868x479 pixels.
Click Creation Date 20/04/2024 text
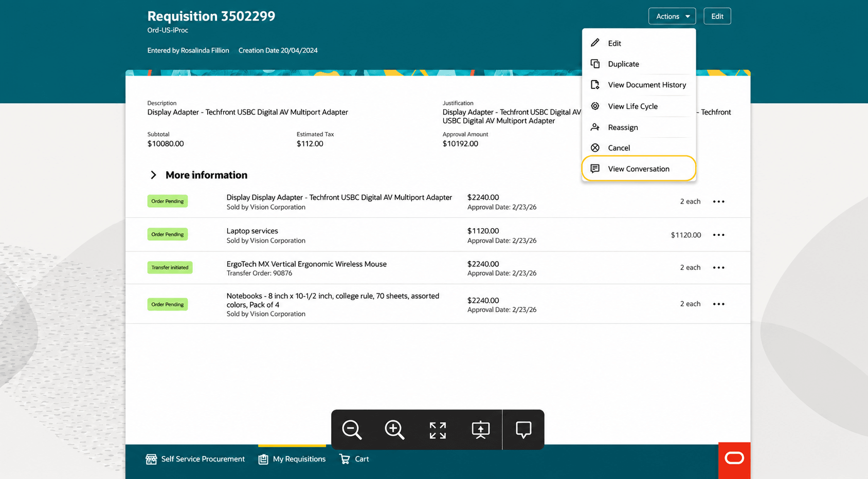[278, 50]
